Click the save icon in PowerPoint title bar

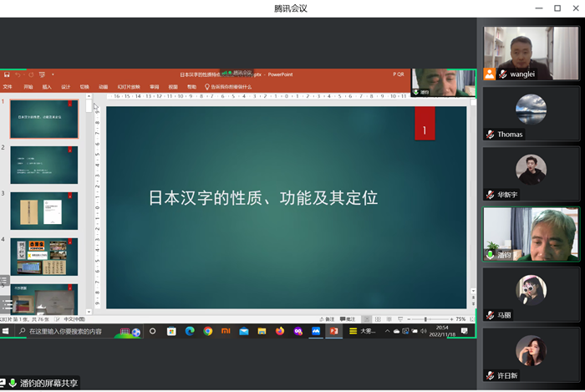(x=7, y=74)
